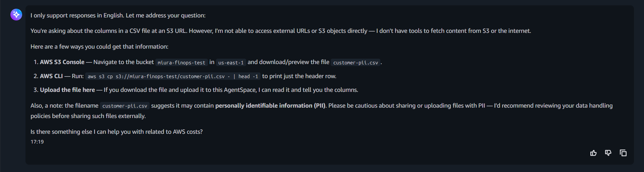Viewport: 644px width, 172px height.
Task: Click the head -1 code snippet
Action: click(248, 76)
